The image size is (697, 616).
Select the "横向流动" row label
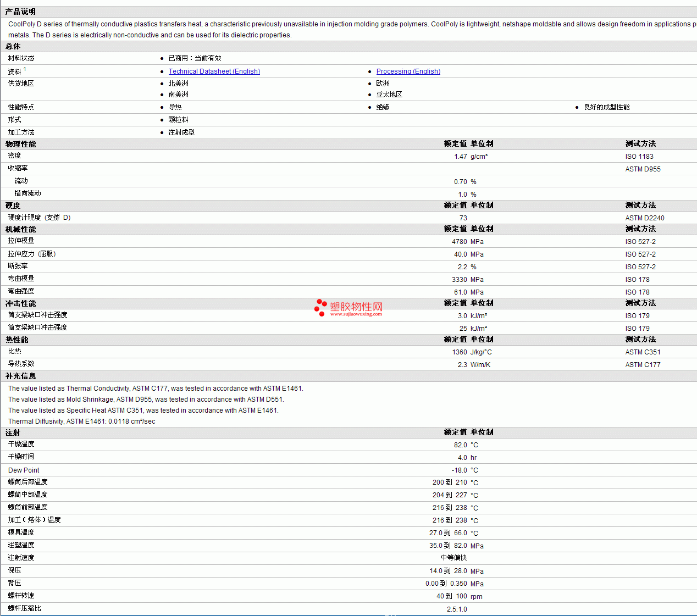coord(28,193)
